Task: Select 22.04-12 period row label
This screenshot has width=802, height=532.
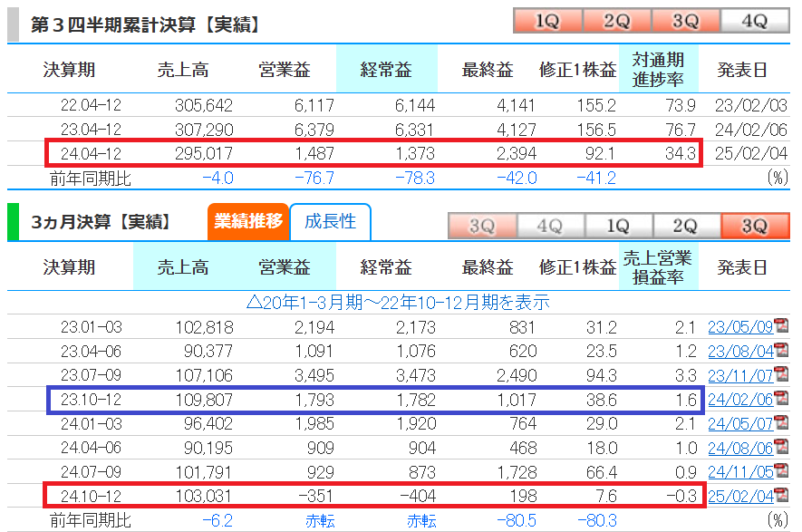Action: click(x=91, y=105)
